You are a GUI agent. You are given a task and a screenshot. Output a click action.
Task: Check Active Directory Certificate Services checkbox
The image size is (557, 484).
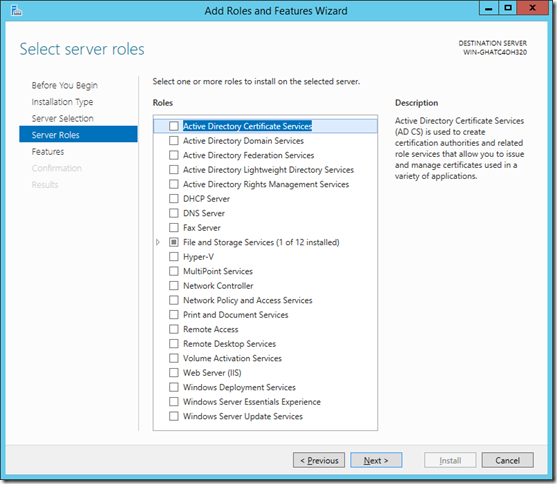tap(174, 126)
